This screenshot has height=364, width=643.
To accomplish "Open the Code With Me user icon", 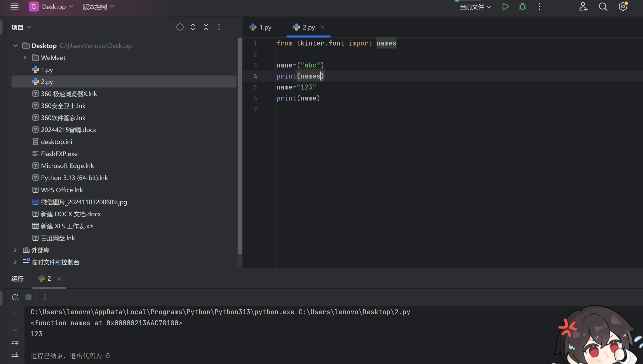I will pos(583,7).
